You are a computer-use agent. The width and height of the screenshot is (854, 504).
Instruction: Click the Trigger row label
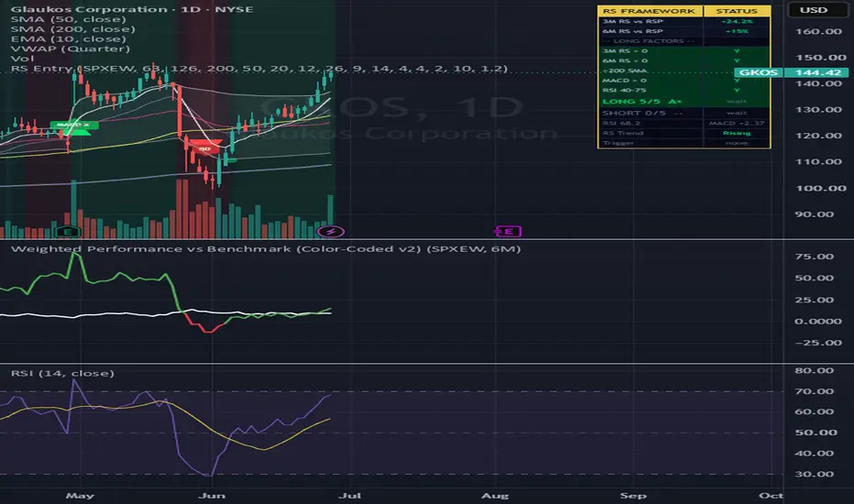(x=619, y=143)
